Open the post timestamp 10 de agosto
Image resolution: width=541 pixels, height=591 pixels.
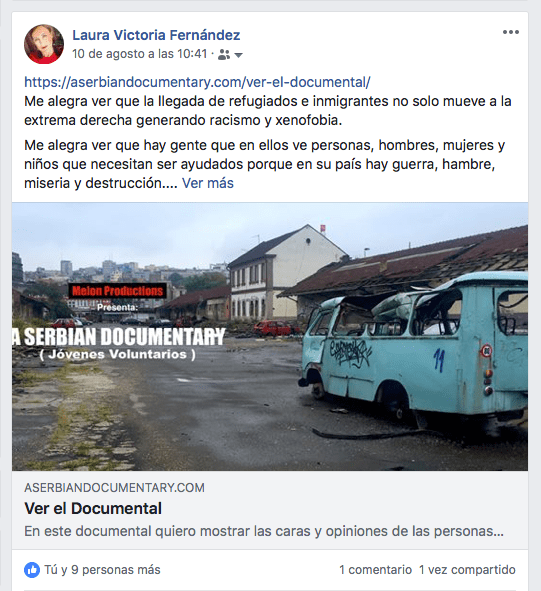[139, 54]
